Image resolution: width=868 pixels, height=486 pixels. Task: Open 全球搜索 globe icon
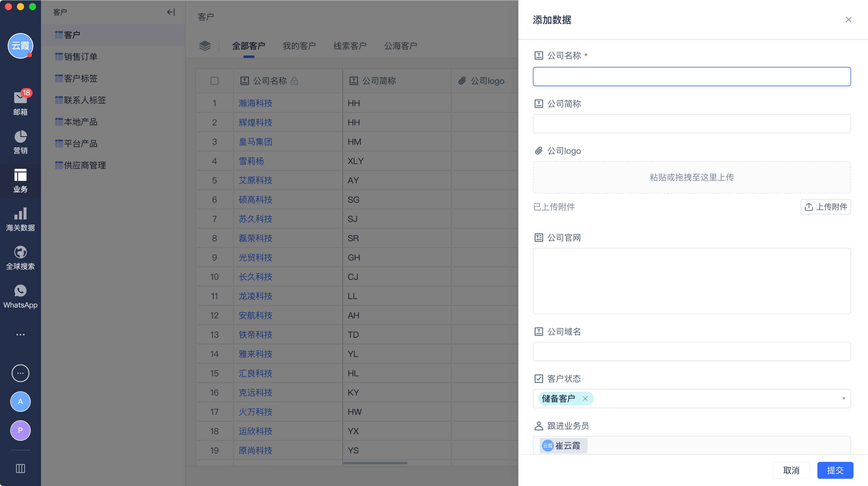20,252
